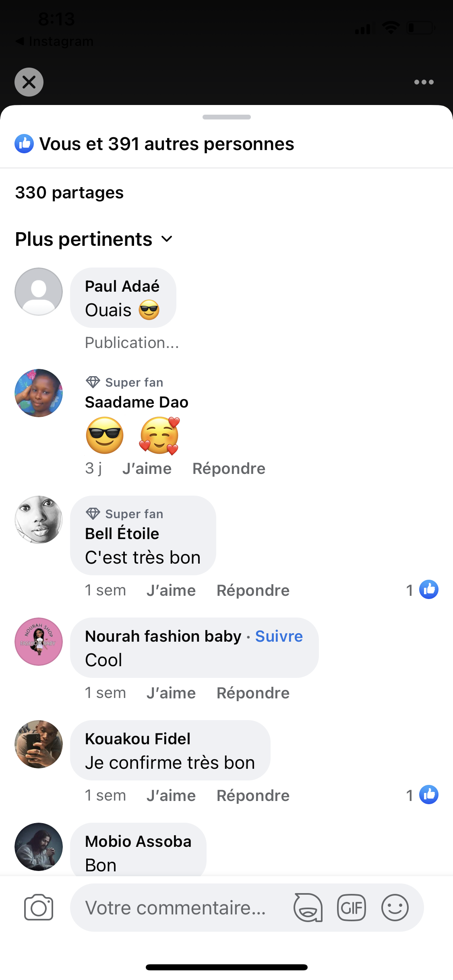The height and width of the screenshot is (980, 453).
Task: Tap the like reaction on Bell Étoile's comment
Action: pyautogui.click(x=428, y=590)
